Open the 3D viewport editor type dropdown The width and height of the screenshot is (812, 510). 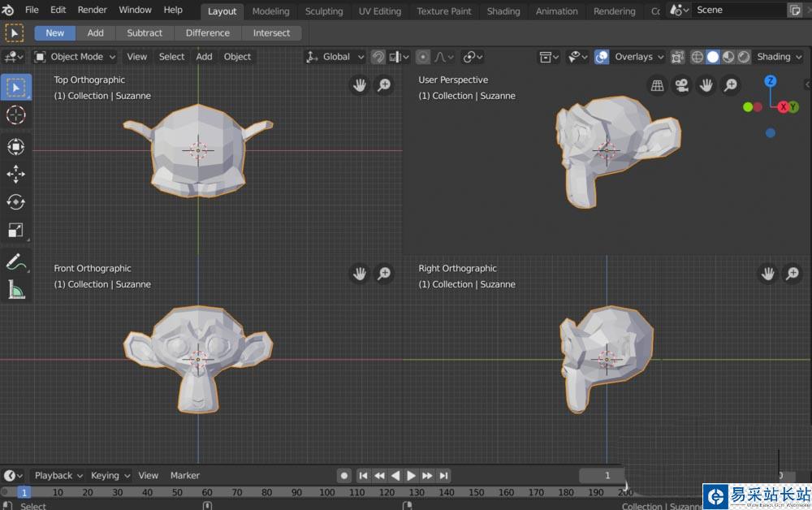(x=14, y=57)
